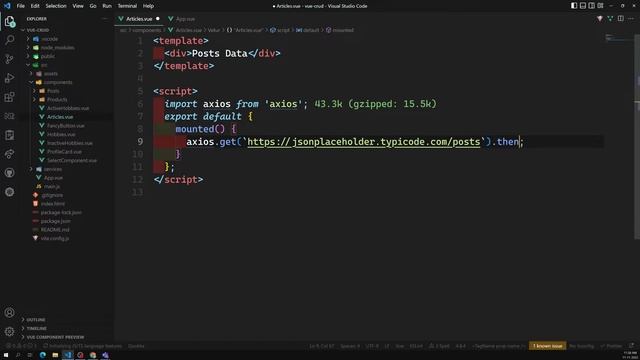
Task: Open the Extensions view
Action: point(9,97)
